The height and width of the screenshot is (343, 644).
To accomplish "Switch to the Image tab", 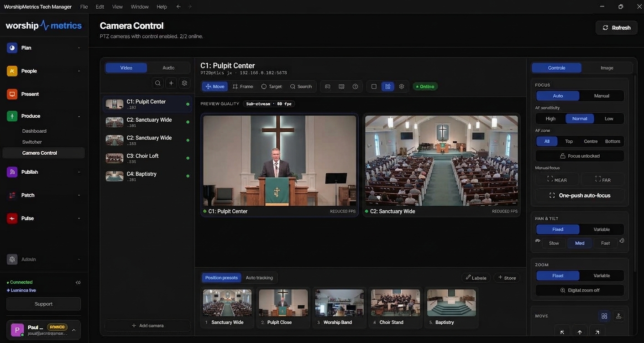I will (x=607, y=68).
